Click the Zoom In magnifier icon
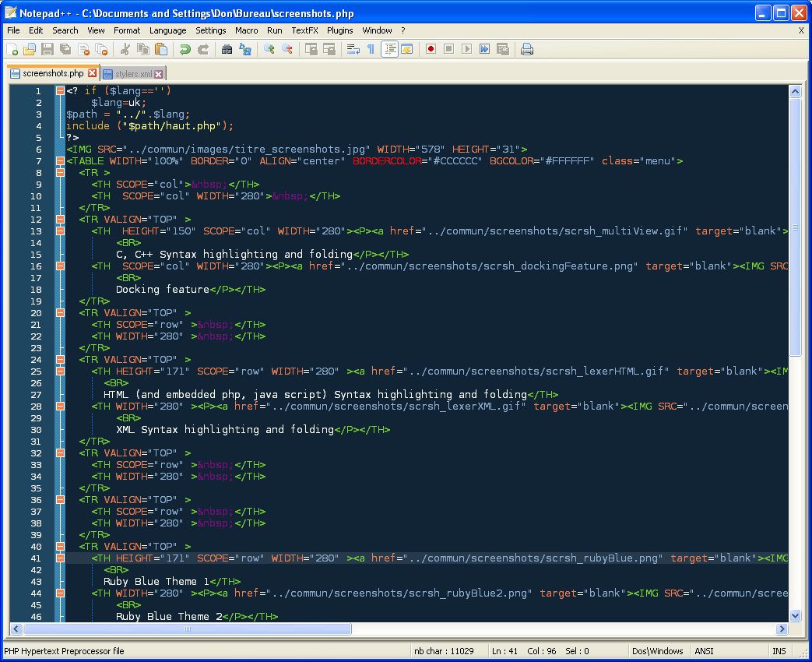The height and width of the screenshot is (662, 812). (269, 49)
